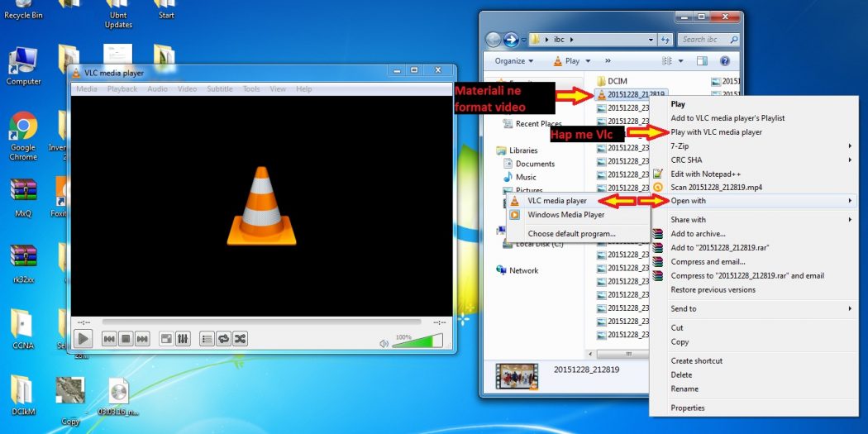Toggle VLC fullscreen video button
The image size is (868, 434).
[x=166, y=339]
